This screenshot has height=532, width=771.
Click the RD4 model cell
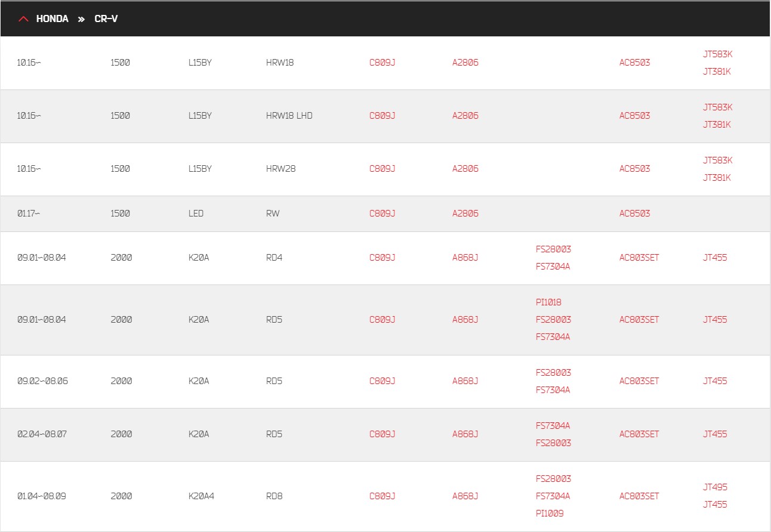point(275,258)
